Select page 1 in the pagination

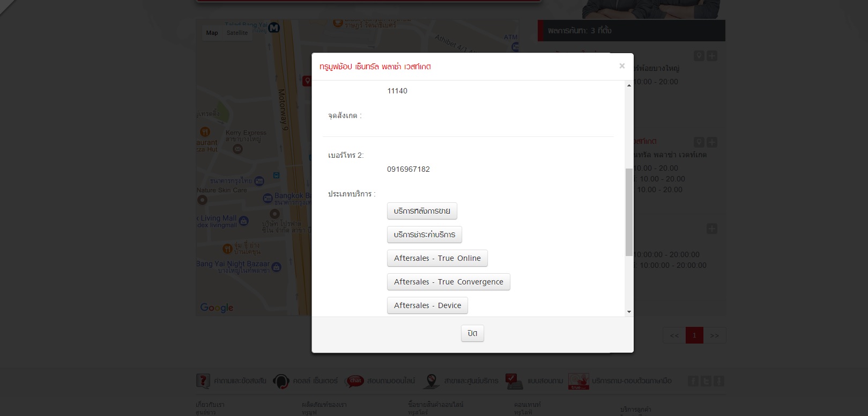click(x=694, y=335)
